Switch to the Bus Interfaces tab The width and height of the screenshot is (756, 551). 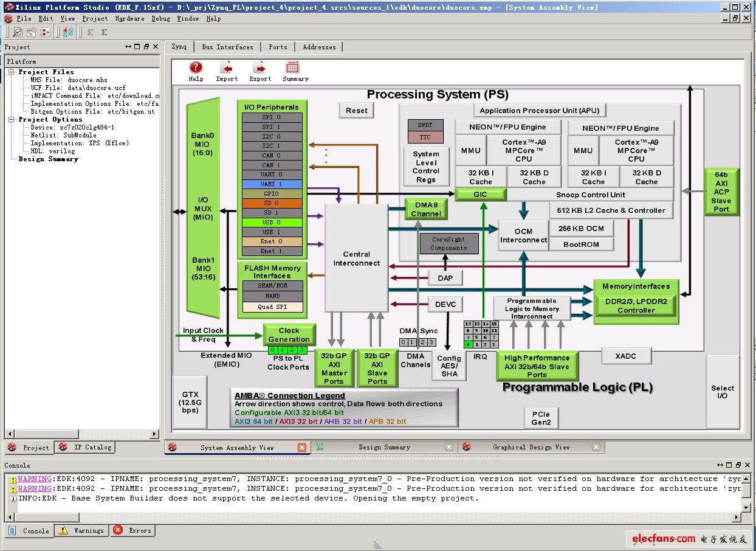click(227, 47)
